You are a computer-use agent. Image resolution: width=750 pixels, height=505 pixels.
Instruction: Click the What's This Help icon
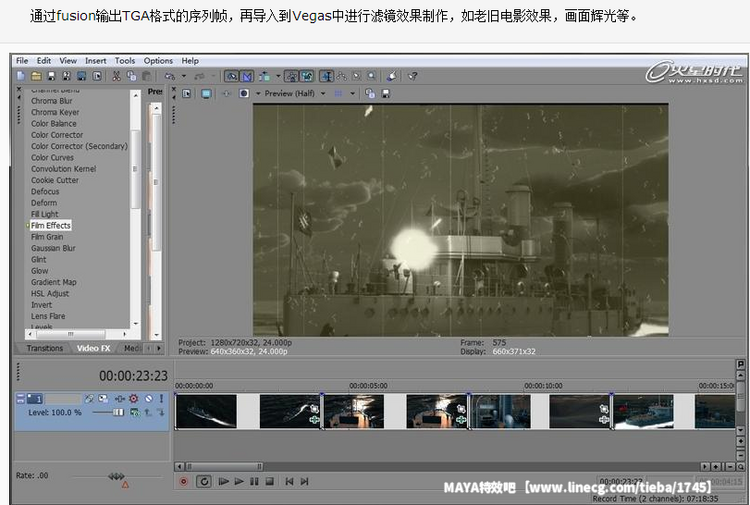point(412,76)
